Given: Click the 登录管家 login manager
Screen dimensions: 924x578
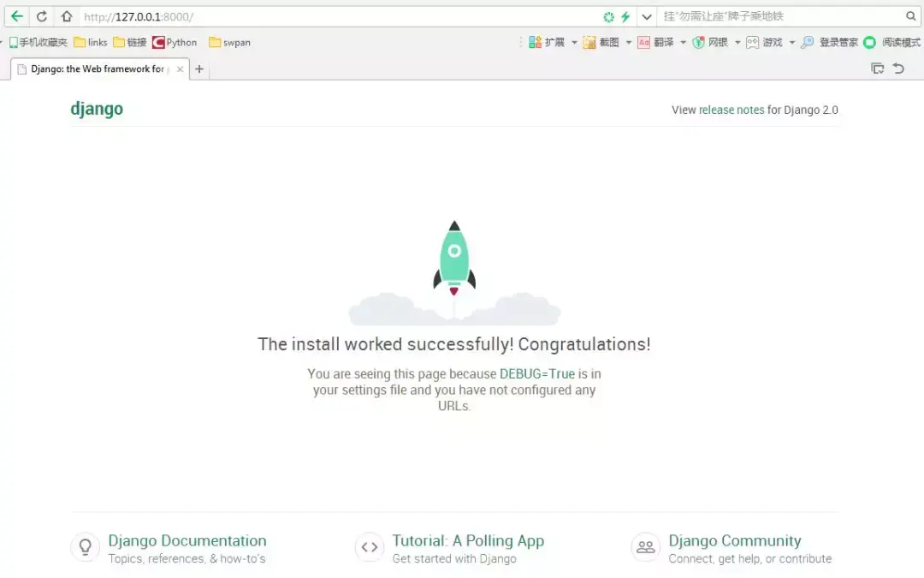Looking at the screenshot, I should 829,43.
